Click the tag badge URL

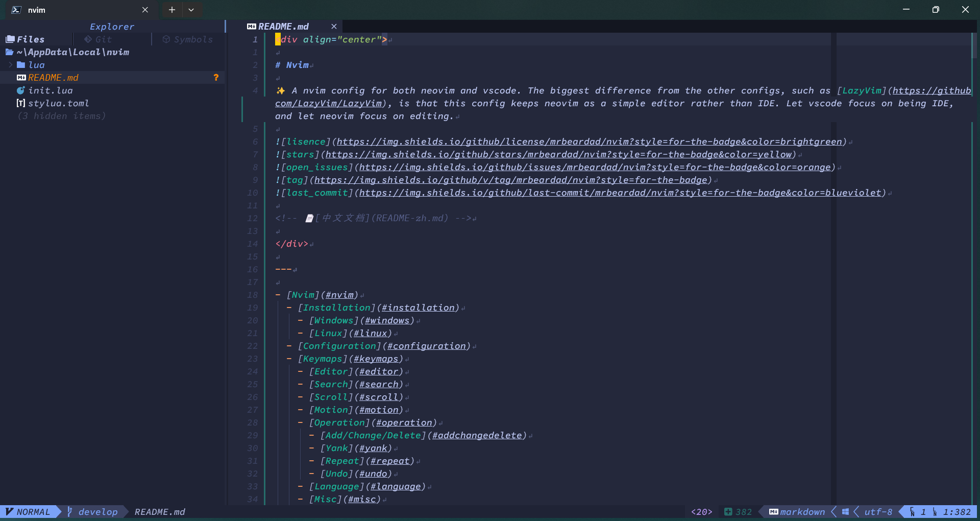click(x=511, y=180)
